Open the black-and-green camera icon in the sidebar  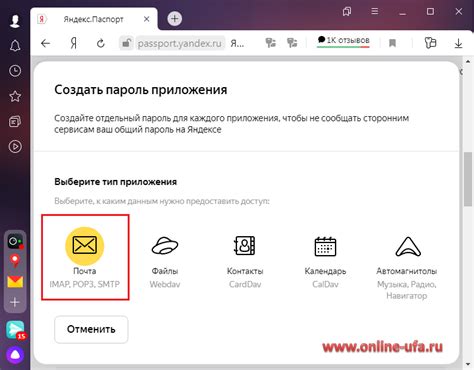pyautogui.click(x=15, y=241)
